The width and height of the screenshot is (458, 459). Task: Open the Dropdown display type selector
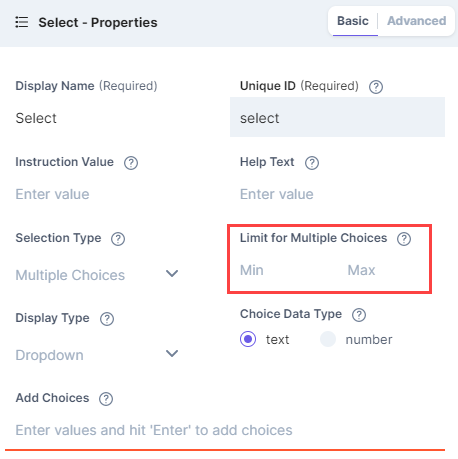[x=97, y=355]
